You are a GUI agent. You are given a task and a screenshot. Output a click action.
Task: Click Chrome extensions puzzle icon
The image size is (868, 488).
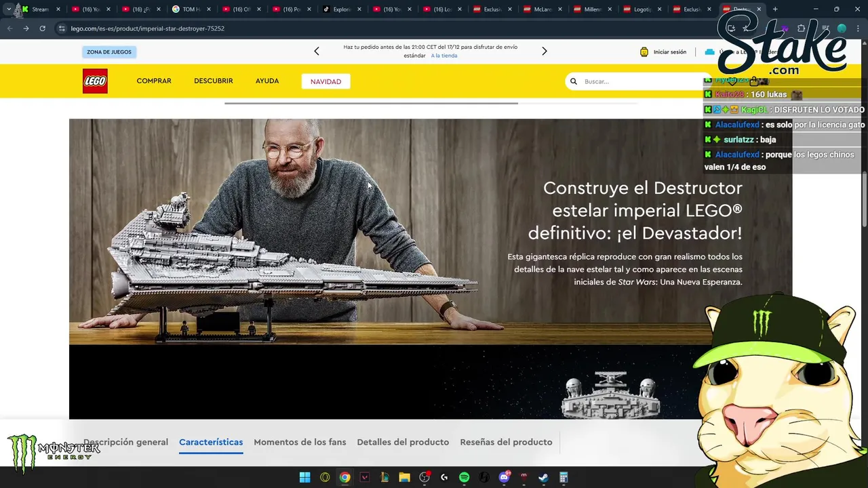pyautogui.click(x=802, y=28)
